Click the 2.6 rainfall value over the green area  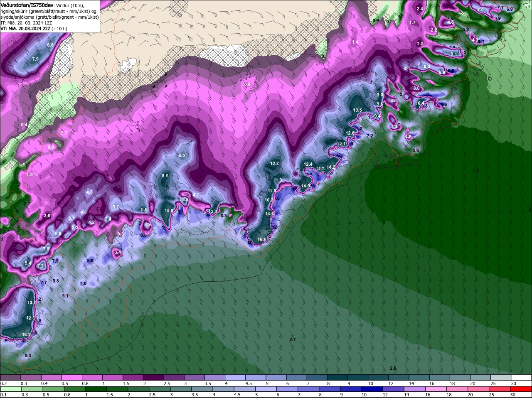pyautogui.click(x=393, y=368)
